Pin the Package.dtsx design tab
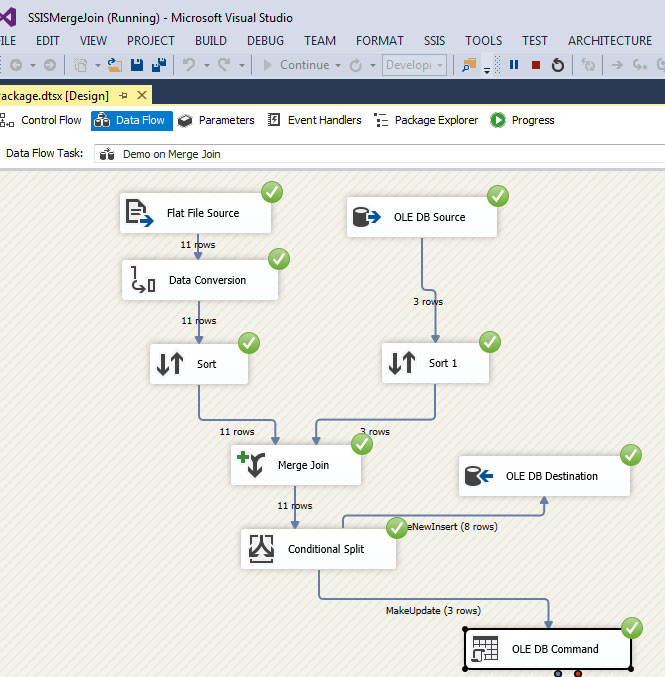Image resolution: width=665 pixels, height=677 pixels. pos(124,95)
